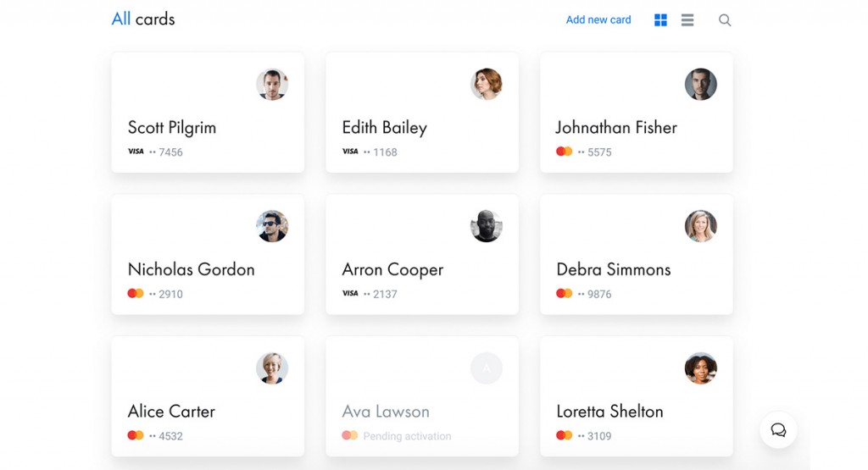Select the Ava Lawson name

coord(386,412)
